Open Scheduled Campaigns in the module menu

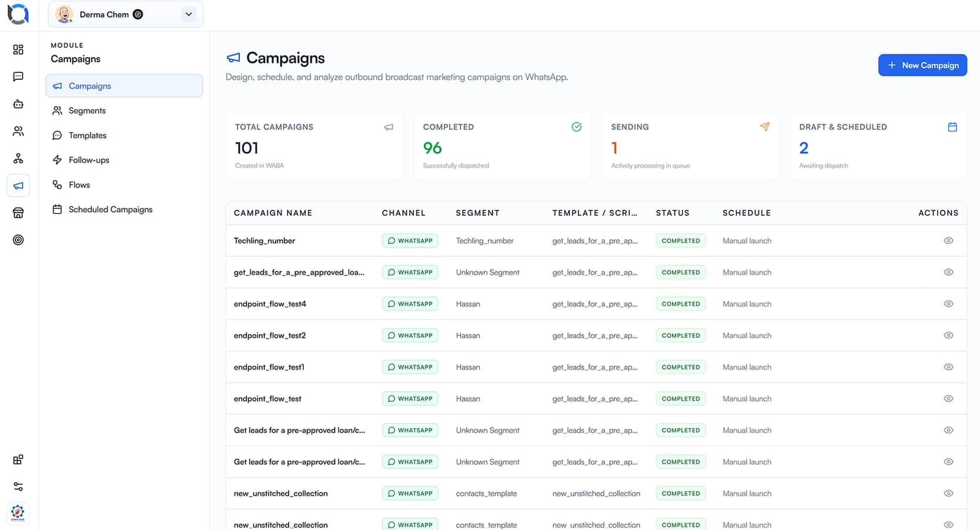[x=124, y=209]
